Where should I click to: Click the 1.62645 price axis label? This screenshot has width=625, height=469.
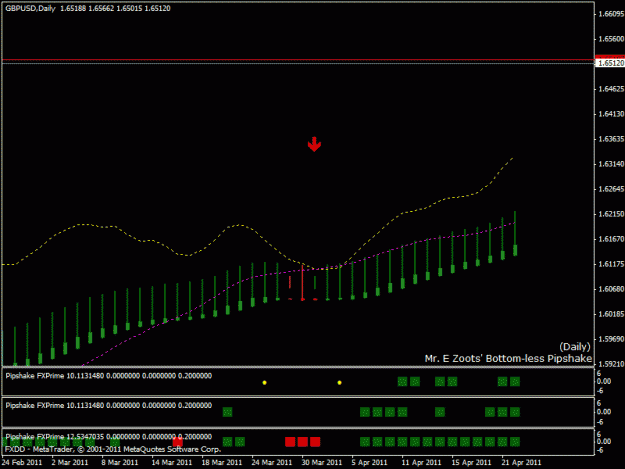611,189
